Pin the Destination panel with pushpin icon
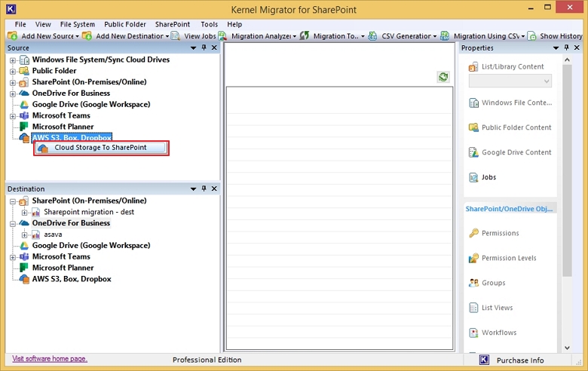This screenshot has width=588, height=371. [x=204, y=189]
